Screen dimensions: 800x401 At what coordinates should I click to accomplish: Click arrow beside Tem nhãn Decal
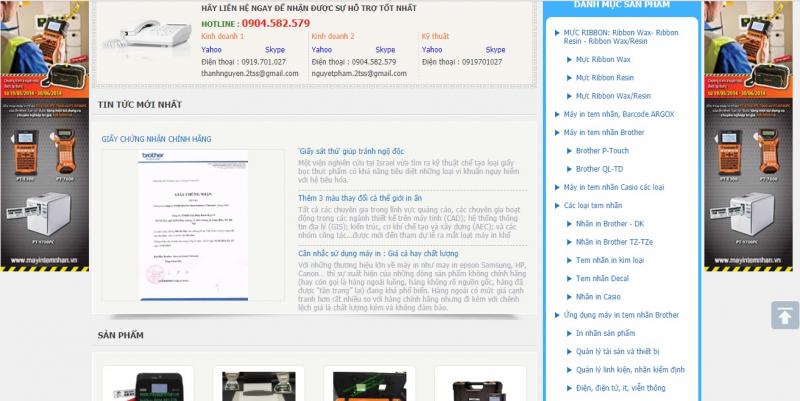[567, 279]
